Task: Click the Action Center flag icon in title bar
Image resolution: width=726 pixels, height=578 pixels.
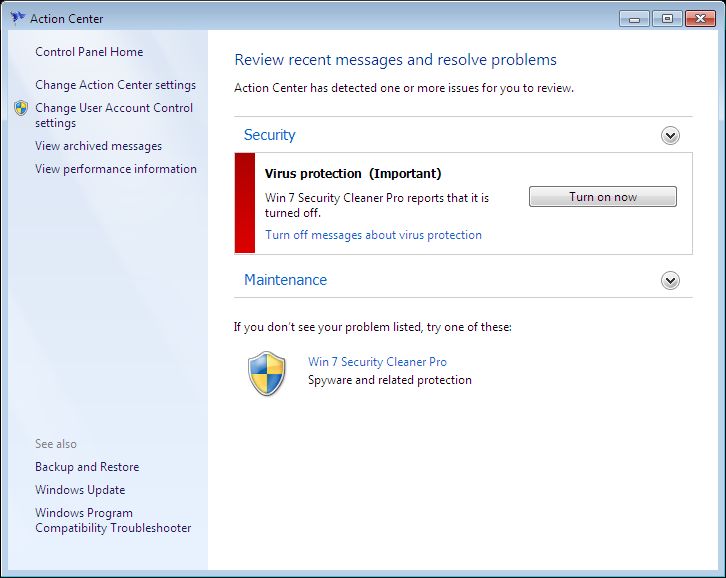Action: pyautogui.click(x=18, y=18)
